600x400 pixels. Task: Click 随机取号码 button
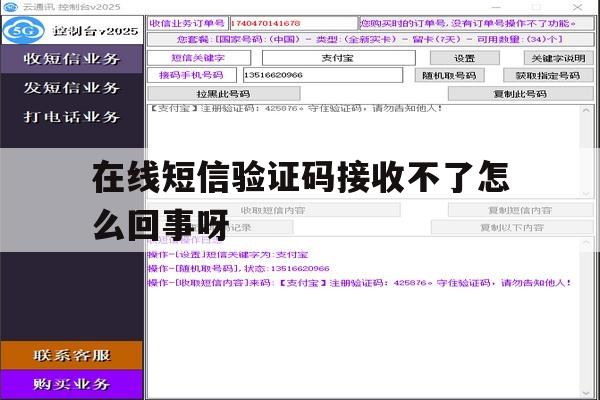pyautogui.click(x=449, y=75)
